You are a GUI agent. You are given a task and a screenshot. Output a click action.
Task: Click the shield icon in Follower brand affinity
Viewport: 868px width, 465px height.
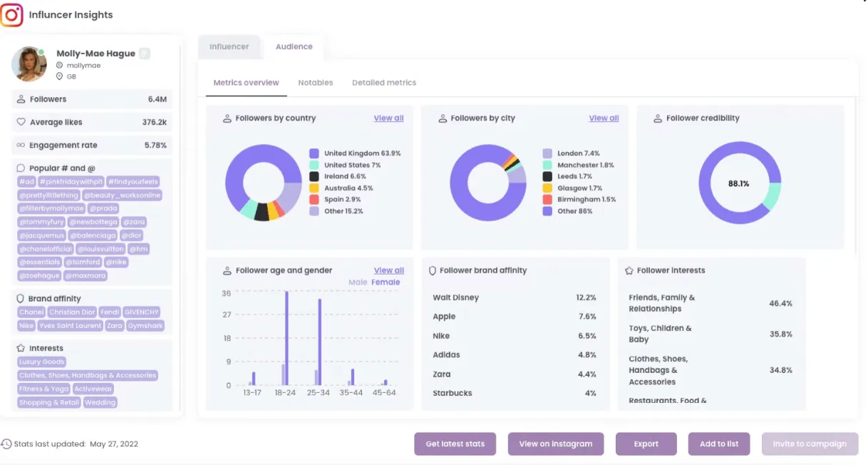(x=433, y=271)
